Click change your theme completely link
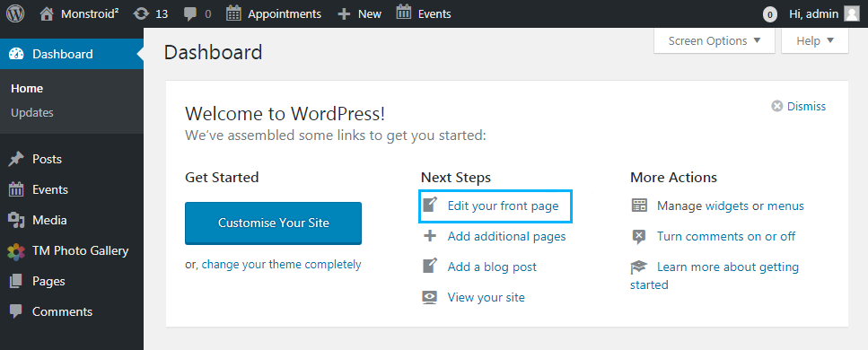868x350 pixels. [x=281, y=265]
